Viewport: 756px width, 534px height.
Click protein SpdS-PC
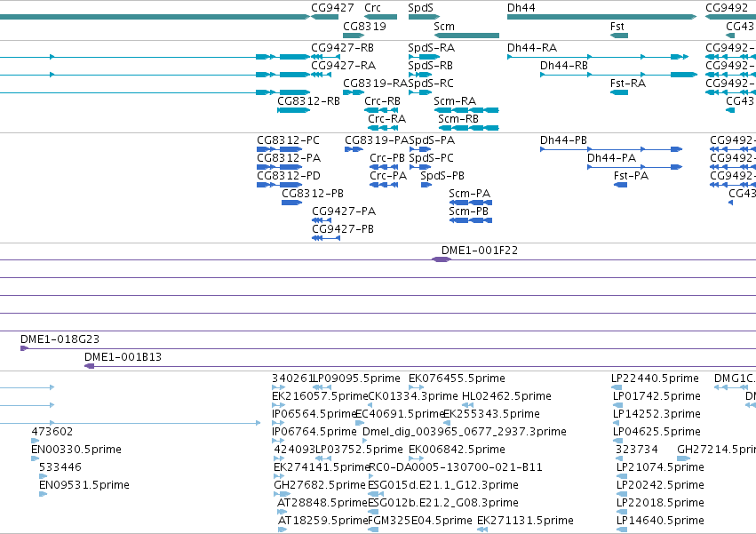[420, 167]
